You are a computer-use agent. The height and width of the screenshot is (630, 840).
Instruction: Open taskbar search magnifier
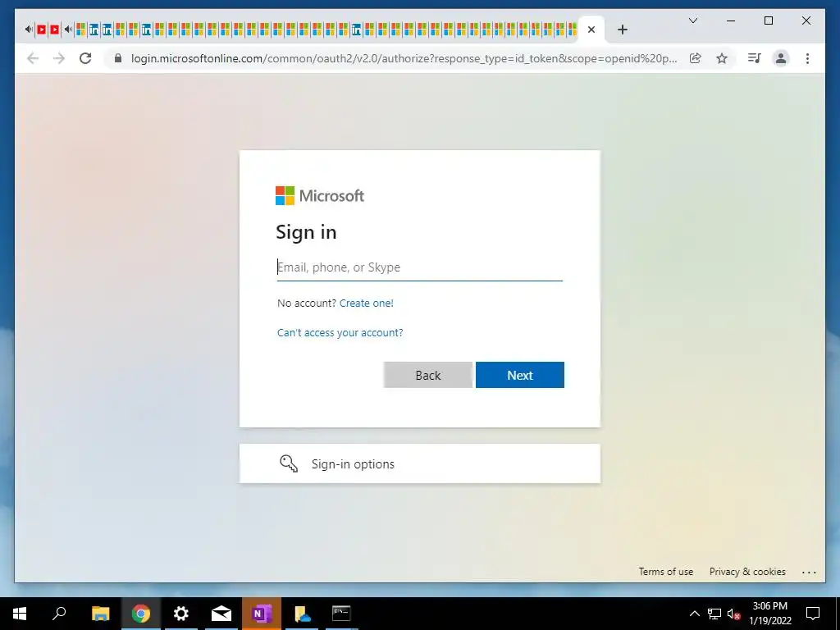pyautogui.click(x=59, y=614)
